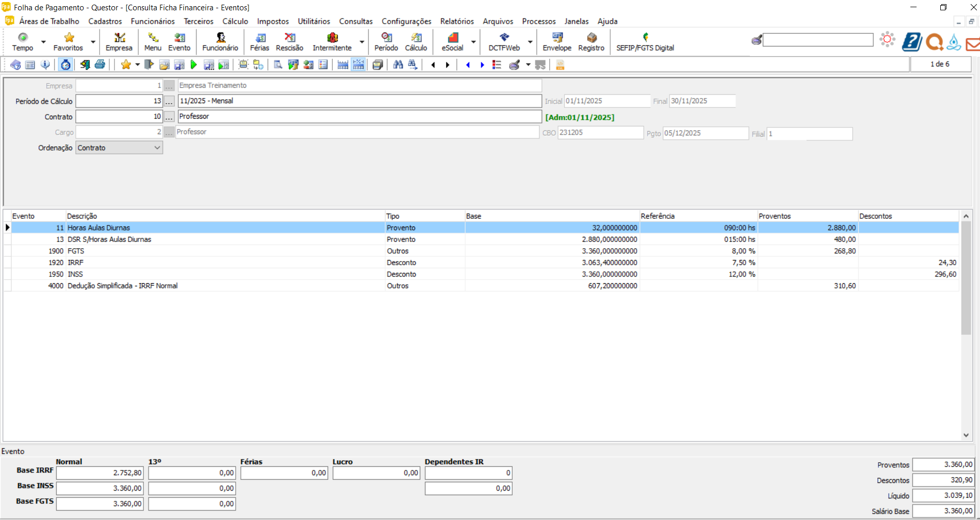980x520 pixels.
Task: Click the binoculars search icon
Action: [398, 64]
